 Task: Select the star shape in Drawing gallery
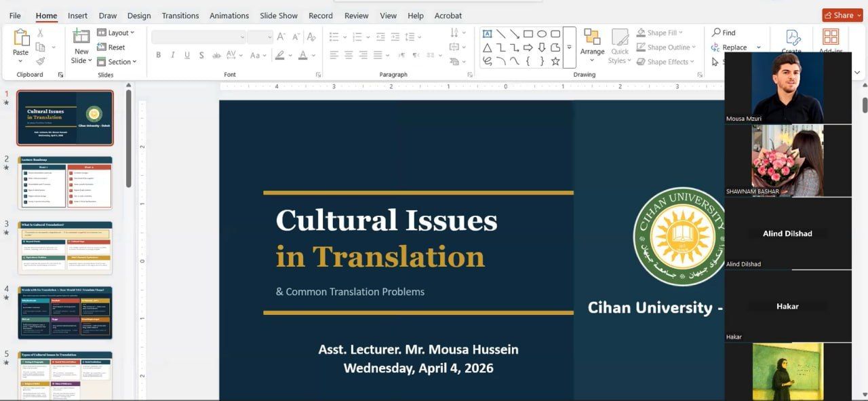555,61
